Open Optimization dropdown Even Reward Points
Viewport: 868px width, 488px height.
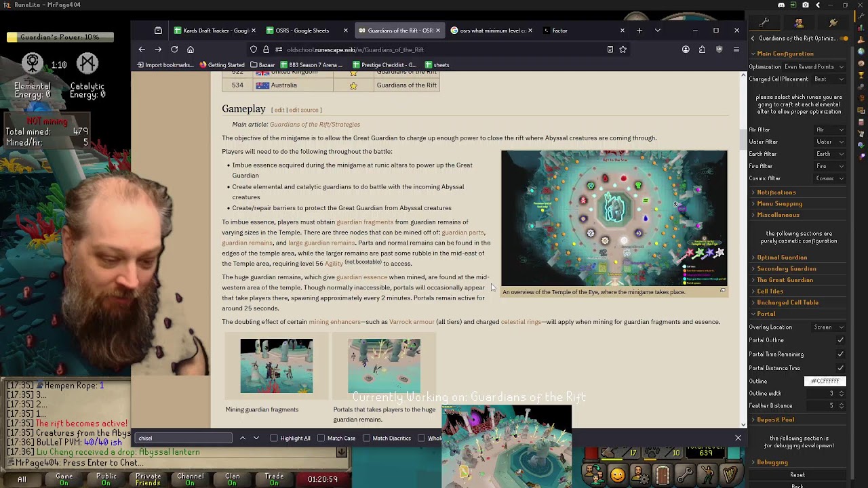(814, 67)
